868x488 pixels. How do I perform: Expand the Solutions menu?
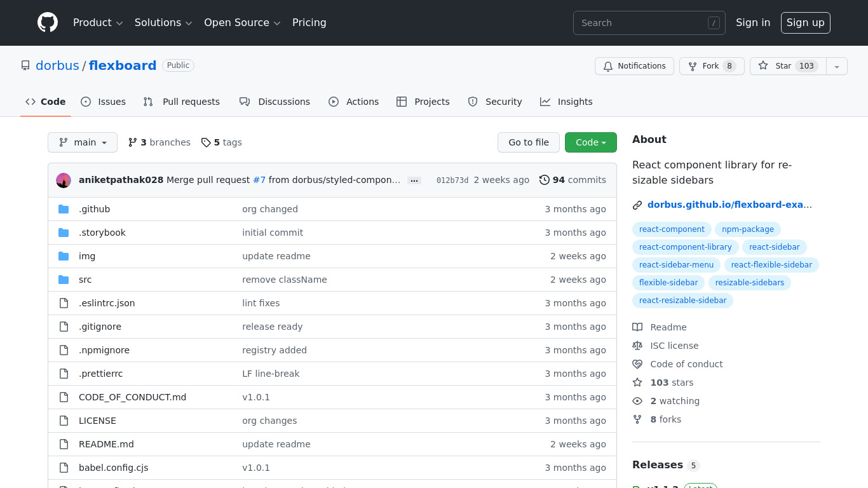(163, 22)
